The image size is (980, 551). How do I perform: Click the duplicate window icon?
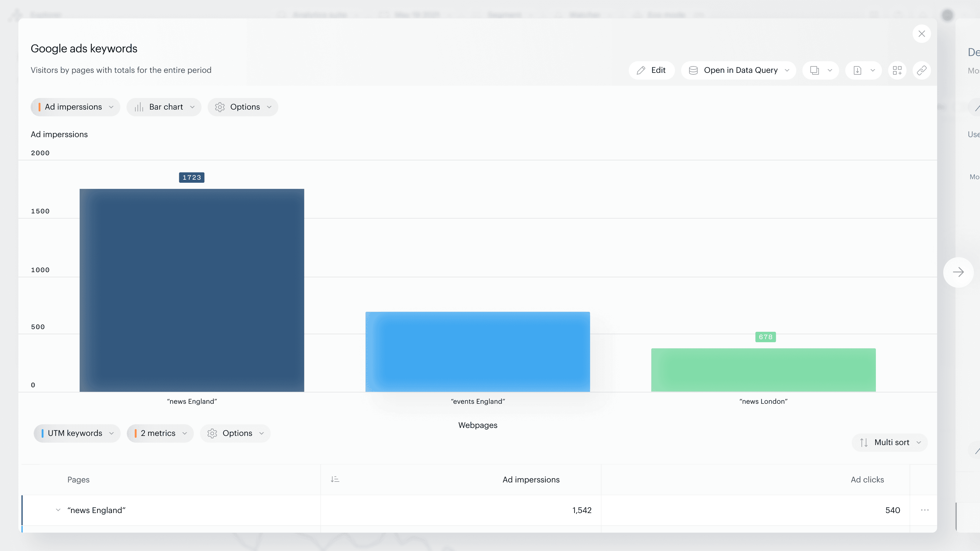point(815,70)
